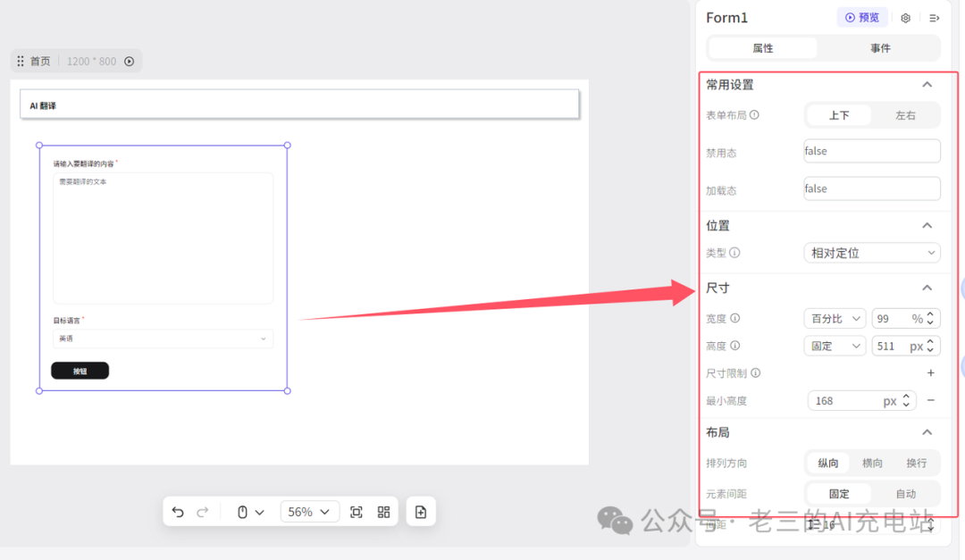Click the 预览 preview button
Image resolution: width=965 pixels, height=560 pixels.
[x=861, y=17]
